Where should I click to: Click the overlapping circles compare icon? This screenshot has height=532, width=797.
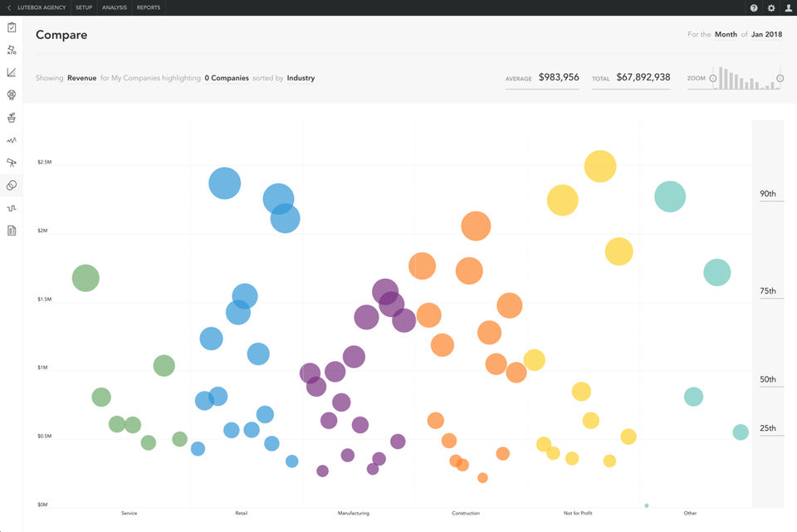(x=11, y=185)
